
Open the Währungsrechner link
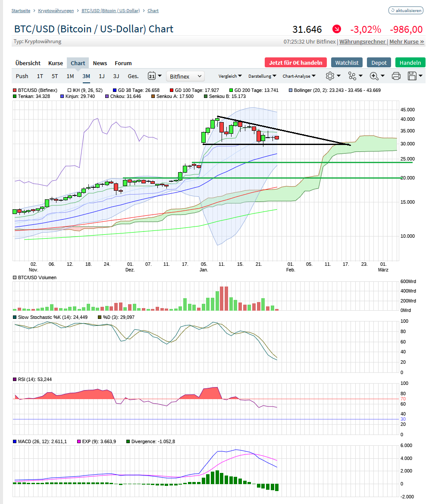(x=362, y=41)
